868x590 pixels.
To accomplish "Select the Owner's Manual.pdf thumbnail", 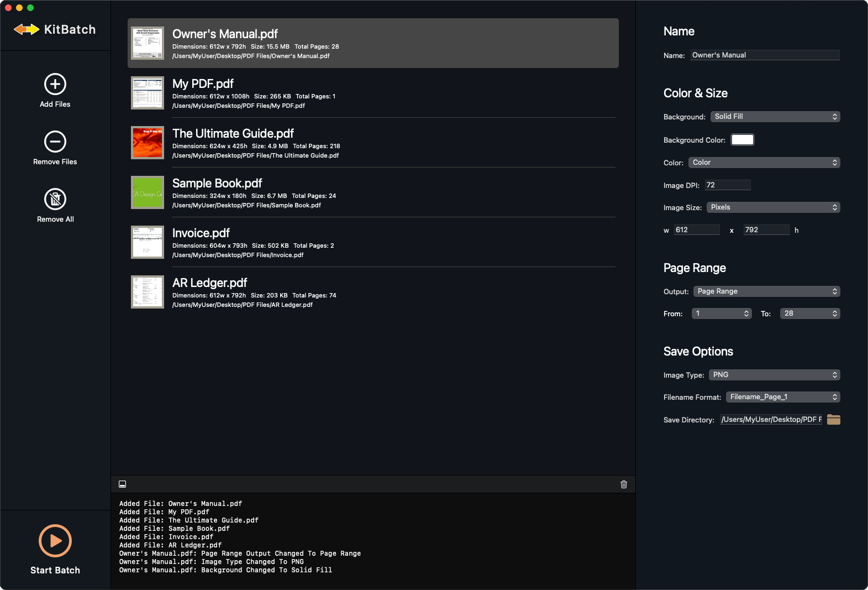I will 148,43.
